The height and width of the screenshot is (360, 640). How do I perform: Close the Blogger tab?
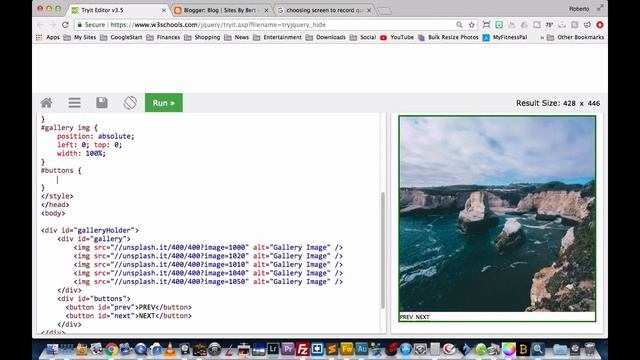(266, 10)
